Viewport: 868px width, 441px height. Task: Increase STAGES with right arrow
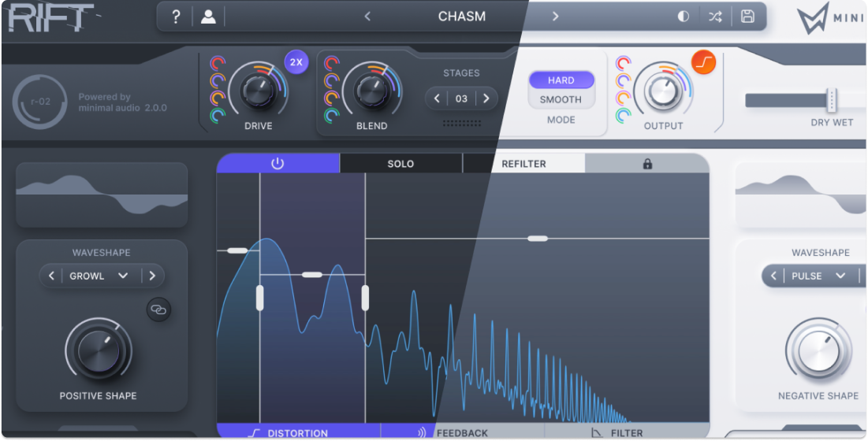[x=486, y=98]
